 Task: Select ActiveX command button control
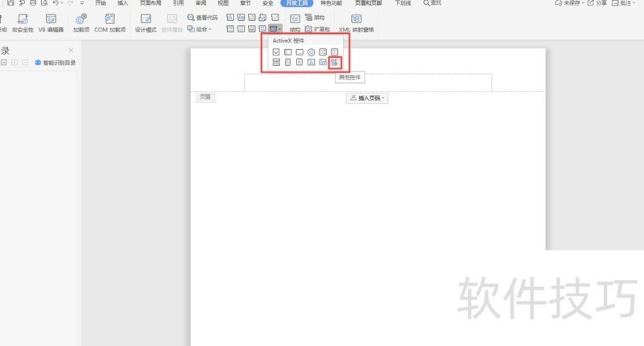(299, 52)
